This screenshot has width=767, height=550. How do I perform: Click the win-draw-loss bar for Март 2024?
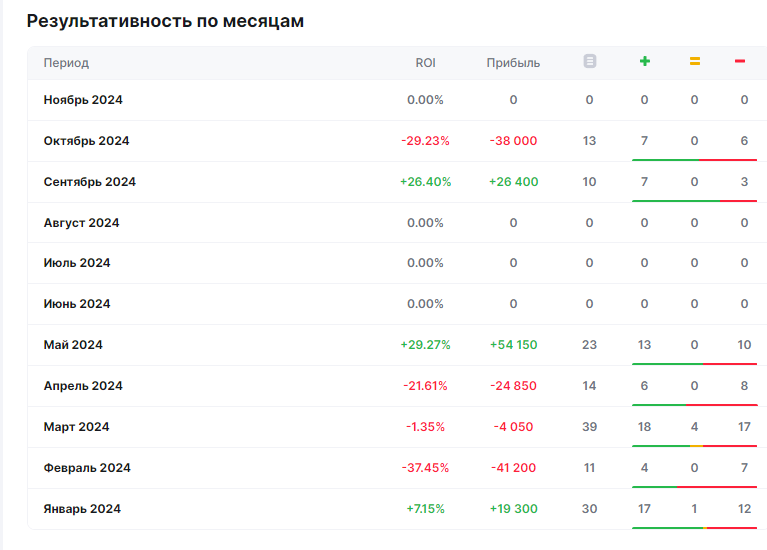coord(694,445)
